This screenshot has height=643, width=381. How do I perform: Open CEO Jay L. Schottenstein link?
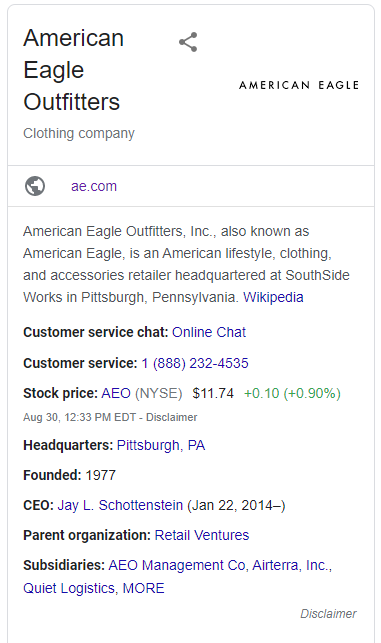tap(120, 505)
